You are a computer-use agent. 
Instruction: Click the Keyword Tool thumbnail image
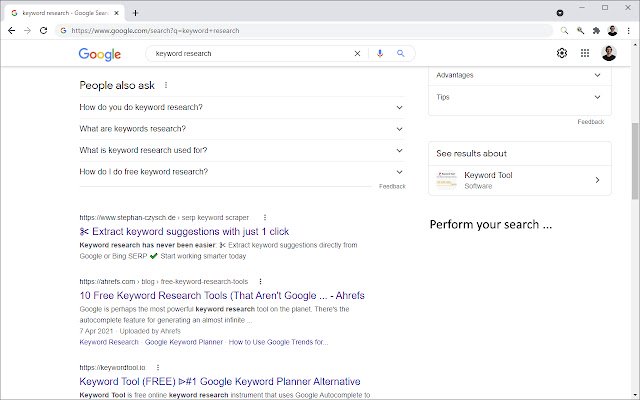coord(446,180)
